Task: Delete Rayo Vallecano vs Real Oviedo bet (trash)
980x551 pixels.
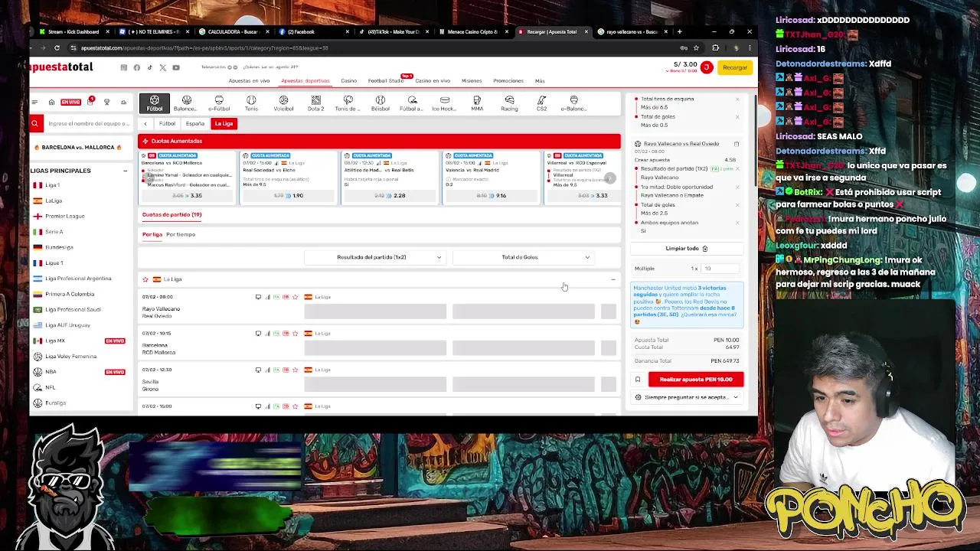Action: tap(737, 144)
